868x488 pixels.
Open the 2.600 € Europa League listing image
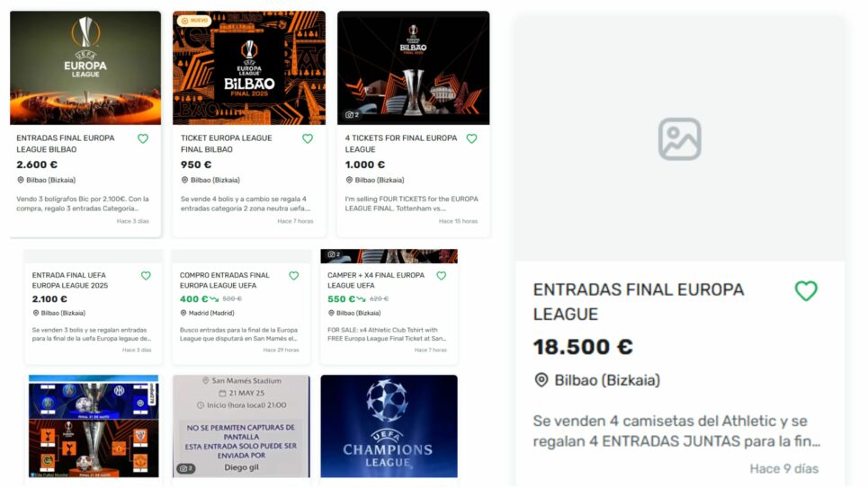(x=85, y=67)
